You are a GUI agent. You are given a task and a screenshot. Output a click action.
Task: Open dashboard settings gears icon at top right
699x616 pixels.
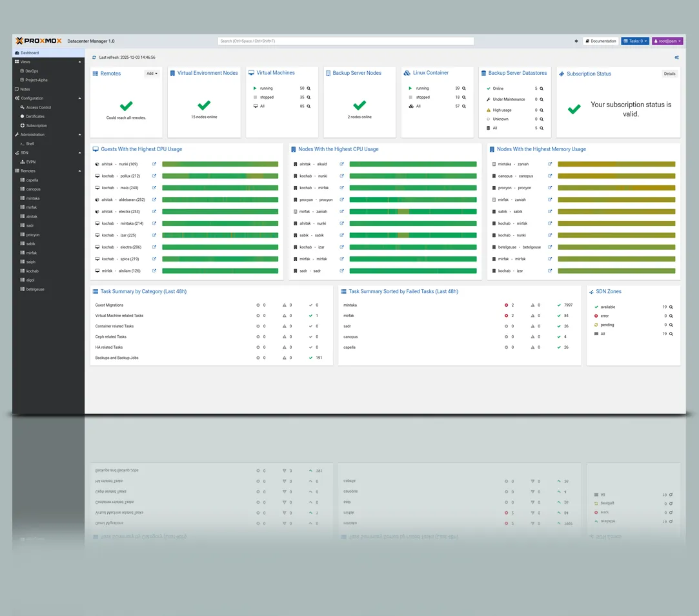pos(676,57)
